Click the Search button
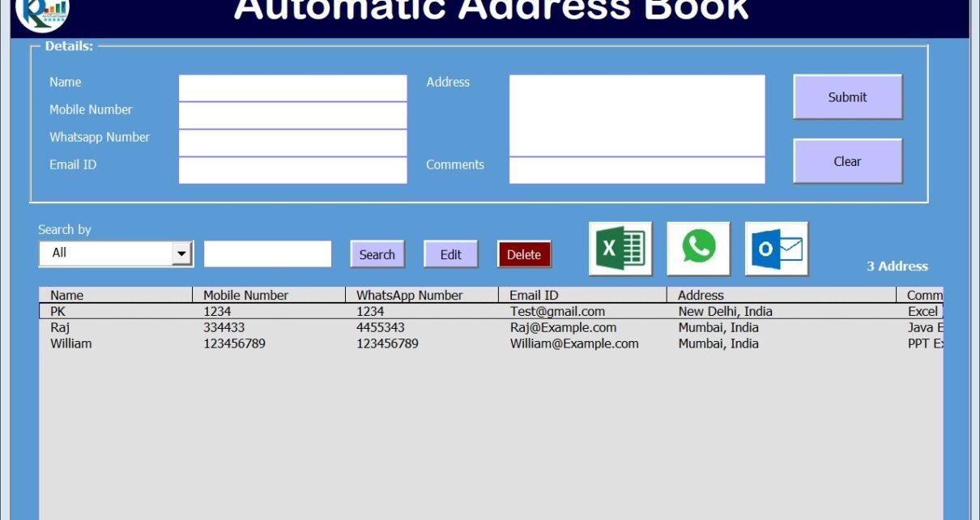Viewport: 980px width, 520px height. (377, 254)
